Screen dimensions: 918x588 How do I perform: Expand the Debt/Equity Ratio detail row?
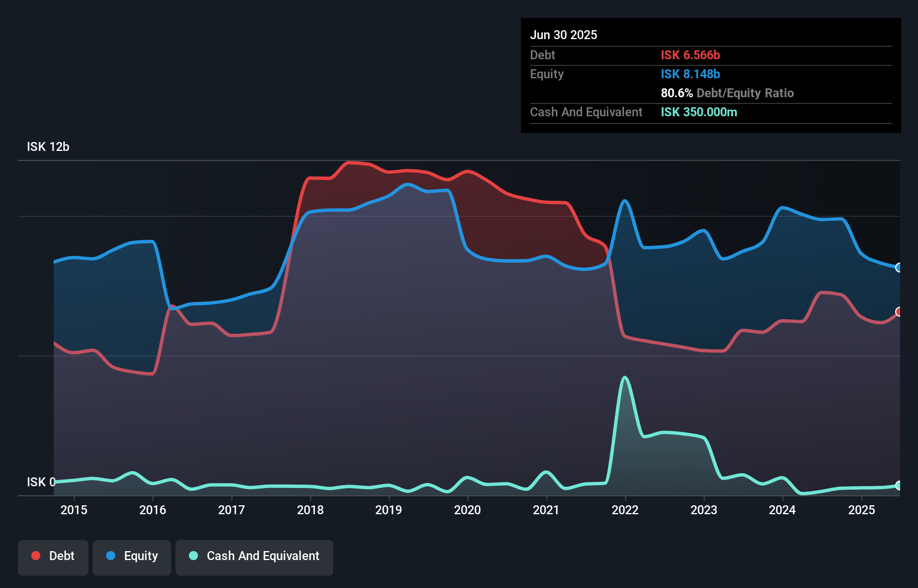tap(727, 93)
